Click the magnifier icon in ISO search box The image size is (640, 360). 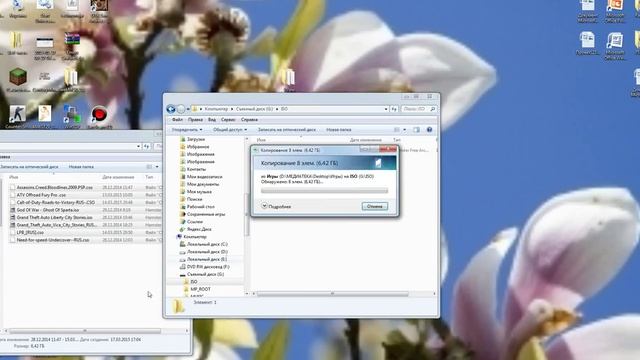[432, 109]
